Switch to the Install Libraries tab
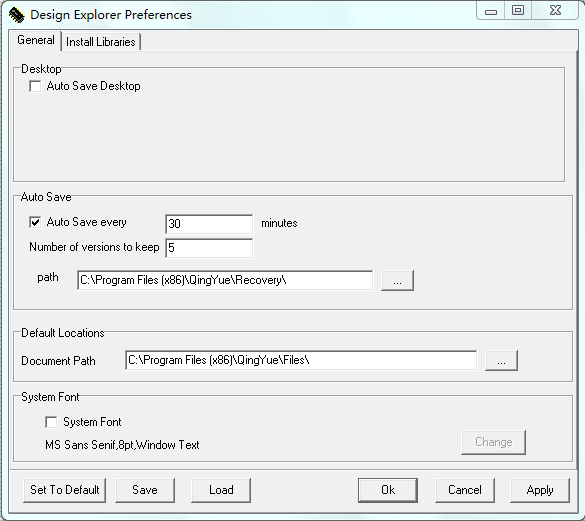Viewport: 585px width, 521px height. pyautogui.click(x=101, y=42)
